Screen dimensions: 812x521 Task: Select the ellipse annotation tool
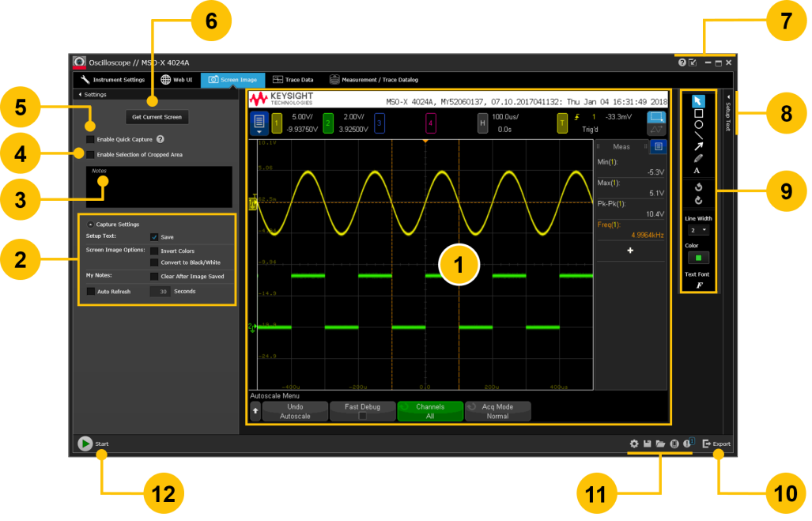pos(698,124)
